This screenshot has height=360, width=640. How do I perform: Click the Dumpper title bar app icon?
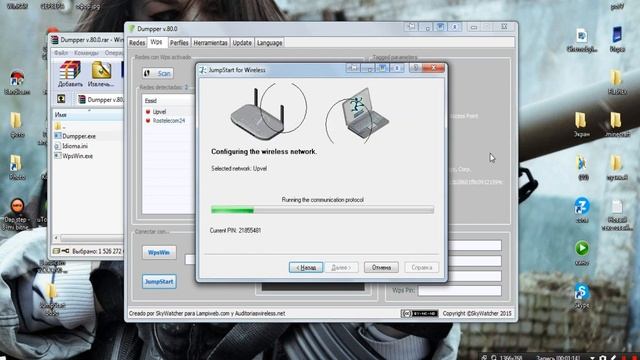click(131, 29)
